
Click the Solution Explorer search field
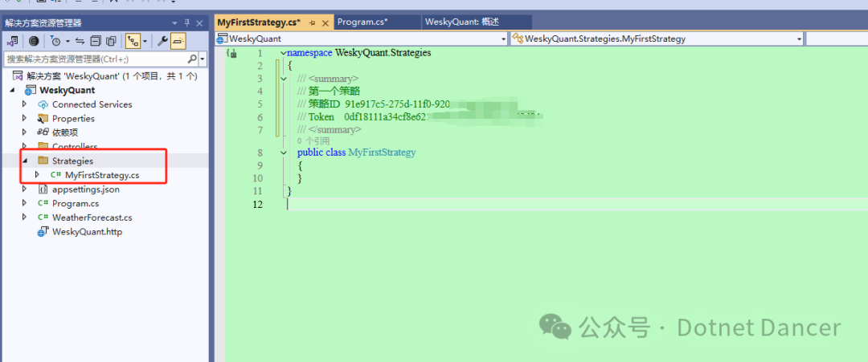[x=95, y=59]
